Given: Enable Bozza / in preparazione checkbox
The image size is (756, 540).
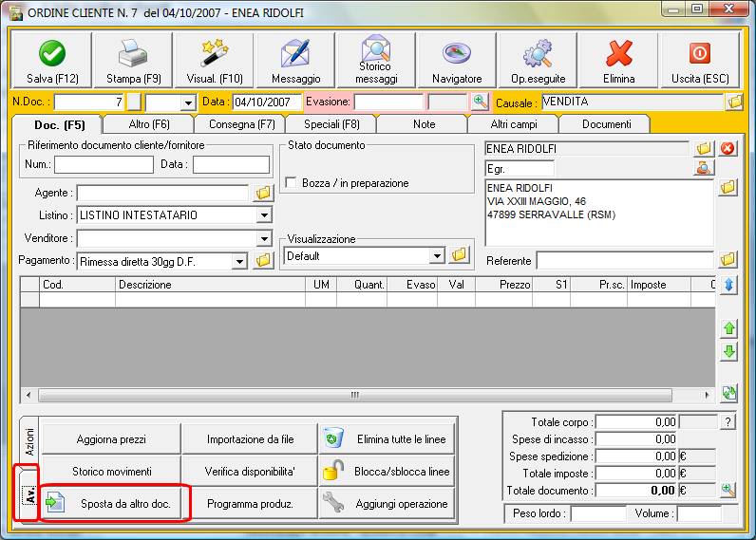Looking at the screenshot, I should [x=292, y=182].
